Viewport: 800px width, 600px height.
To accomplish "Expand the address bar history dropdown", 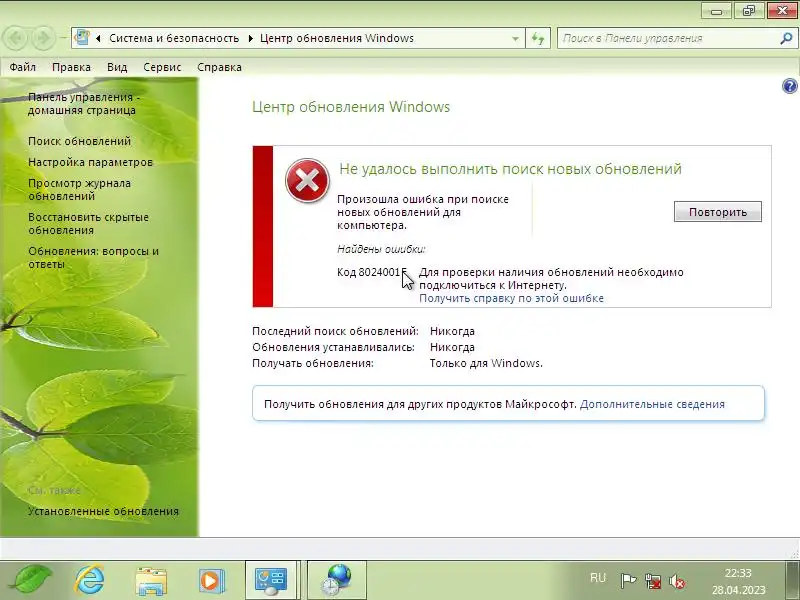I will pos(515,38).
